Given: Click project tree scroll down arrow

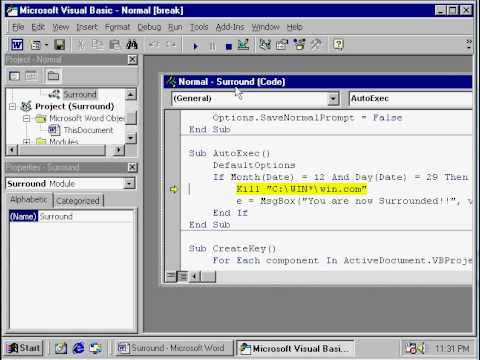Looking at the screenshot, I should point(131,138).
